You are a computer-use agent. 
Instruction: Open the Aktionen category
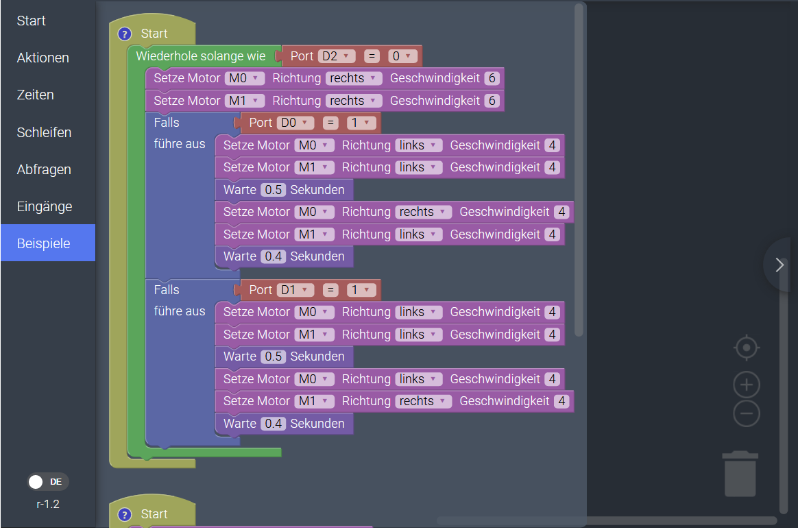pos(43,58)
